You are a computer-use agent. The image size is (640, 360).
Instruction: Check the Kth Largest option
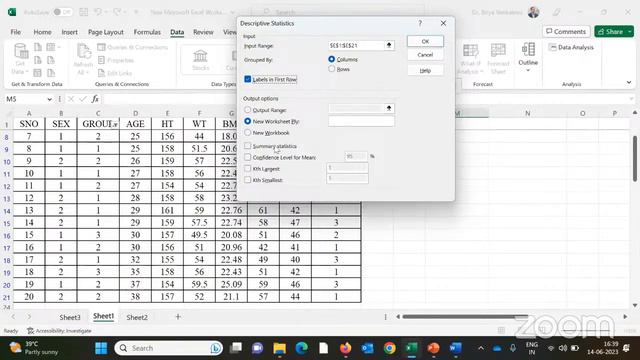[247, 169]
